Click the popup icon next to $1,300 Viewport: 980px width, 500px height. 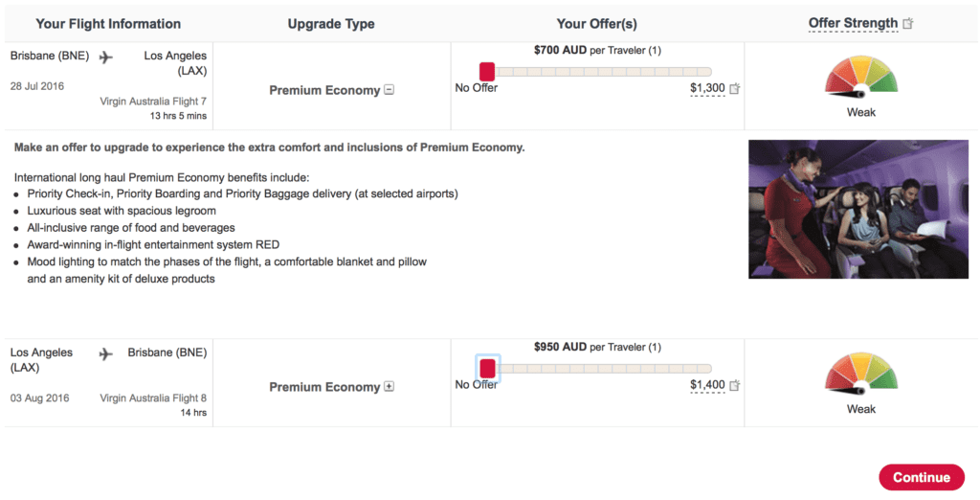click(x=735, y=89)
